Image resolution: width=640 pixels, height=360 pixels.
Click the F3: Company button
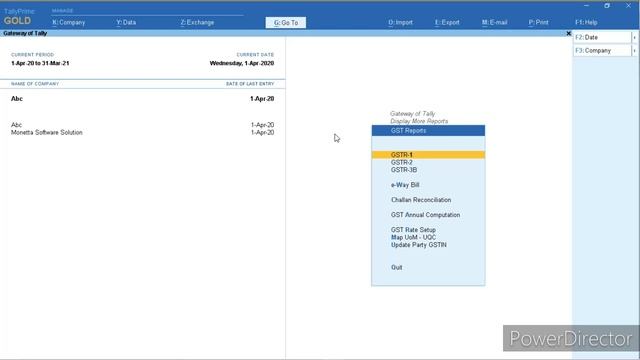click(x=602, y=51)
